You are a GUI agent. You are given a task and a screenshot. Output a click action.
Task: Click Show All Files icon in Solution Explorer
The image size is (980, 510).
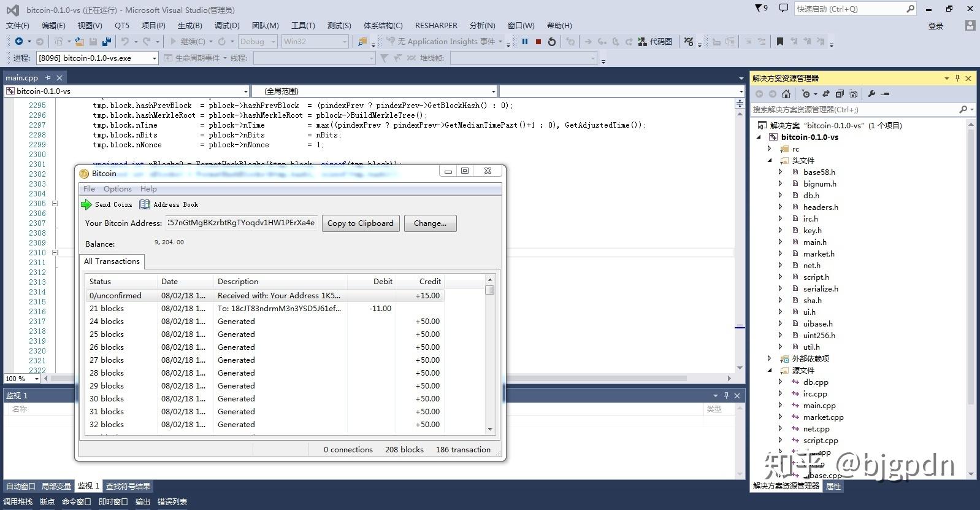coord(853,94)
